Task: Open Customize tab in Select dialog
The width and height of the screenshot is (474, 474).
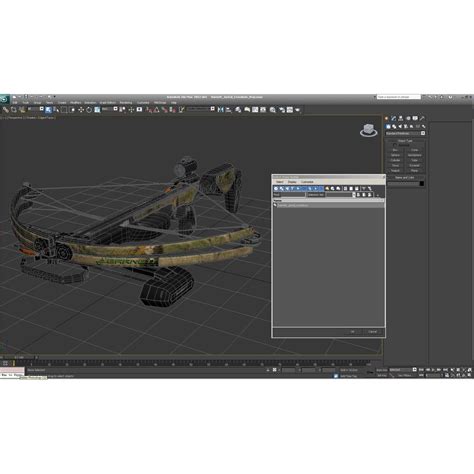Action: point(307,182)
